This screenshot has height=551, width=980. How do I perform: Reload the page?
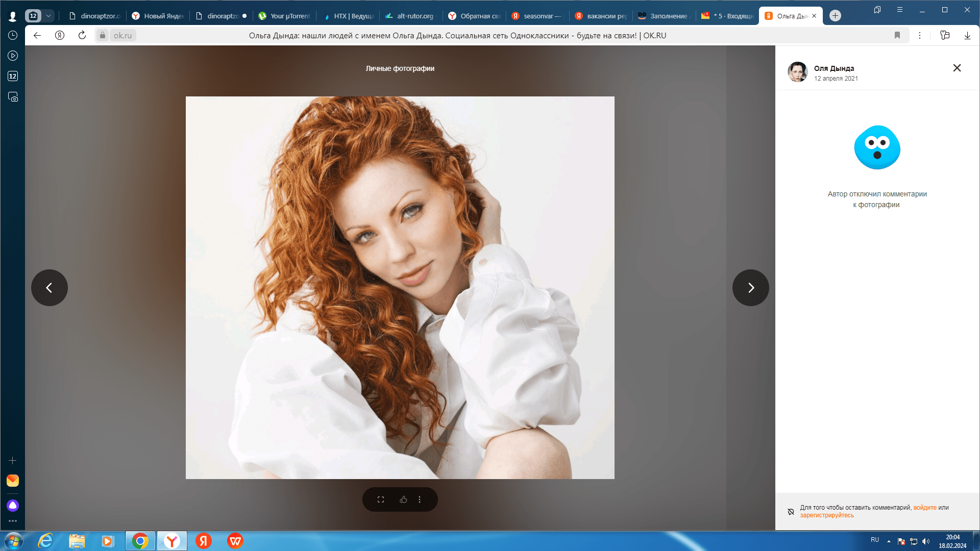[82, 35]
